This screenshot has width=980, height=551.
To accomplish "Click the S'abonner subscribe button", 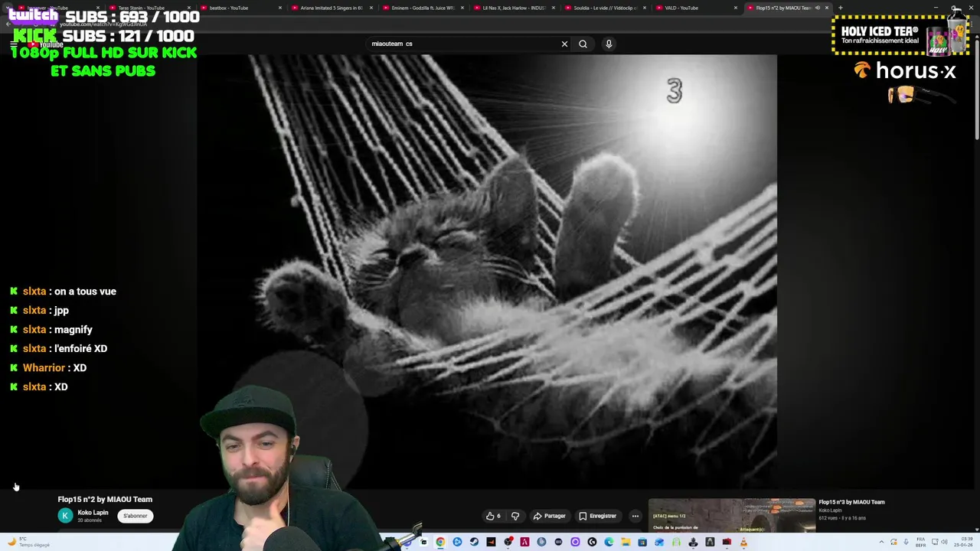I will (136, 516).
